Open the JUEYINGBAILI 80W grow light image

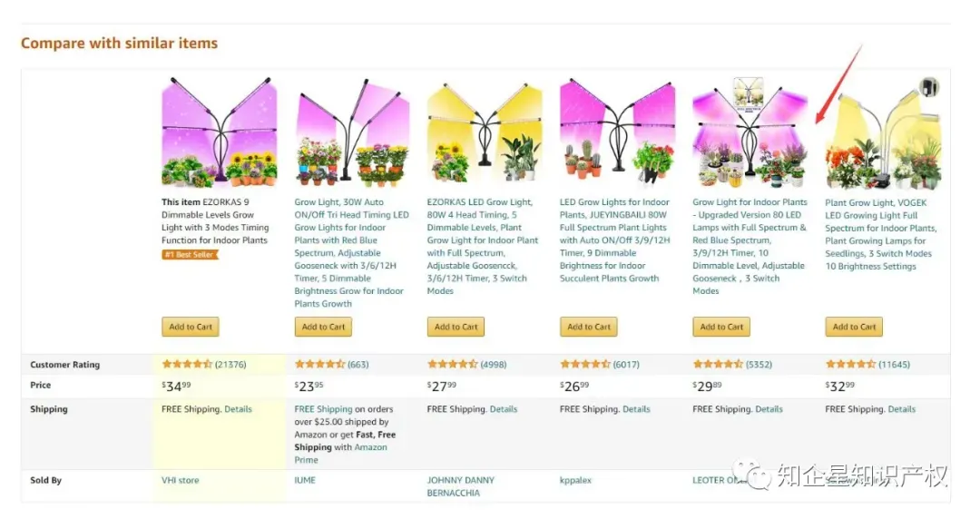pyautogui.click(x=618, y=132)
